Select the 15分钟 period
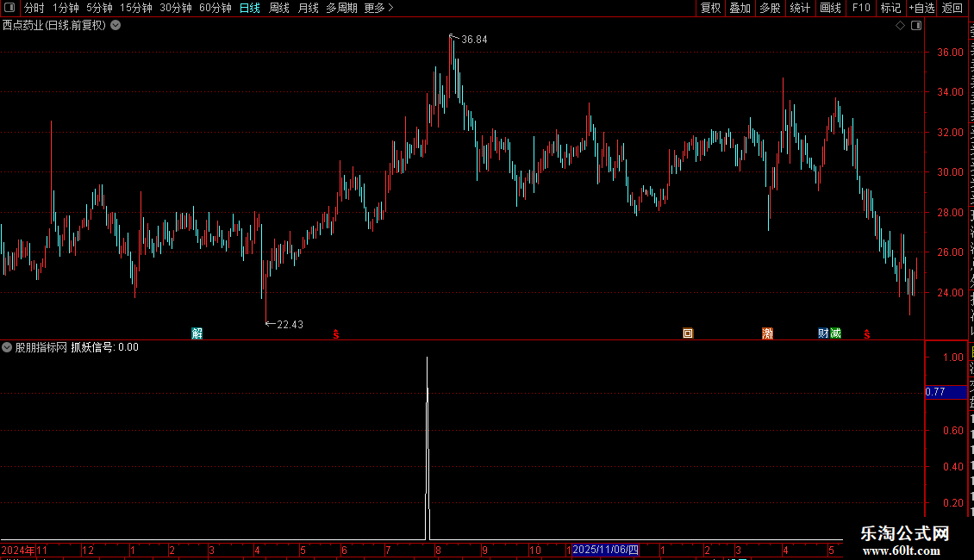This screenshot has height=560, width=974. [x=136, y=8]
